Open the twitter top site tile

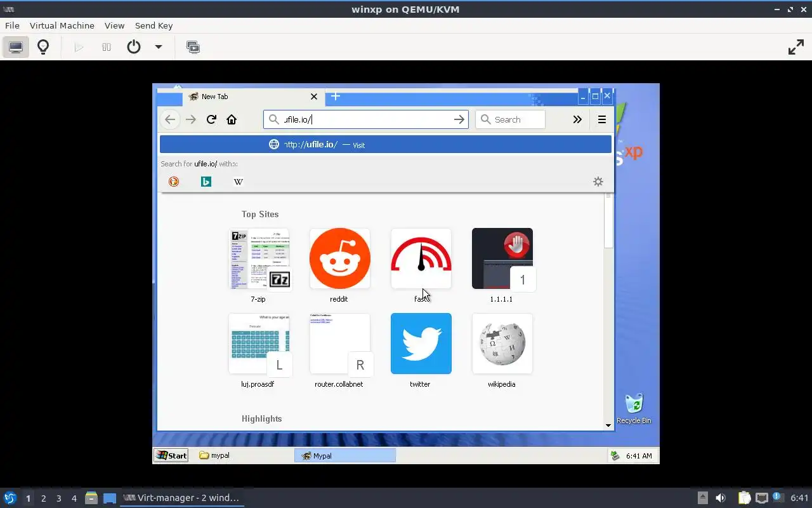421,344
